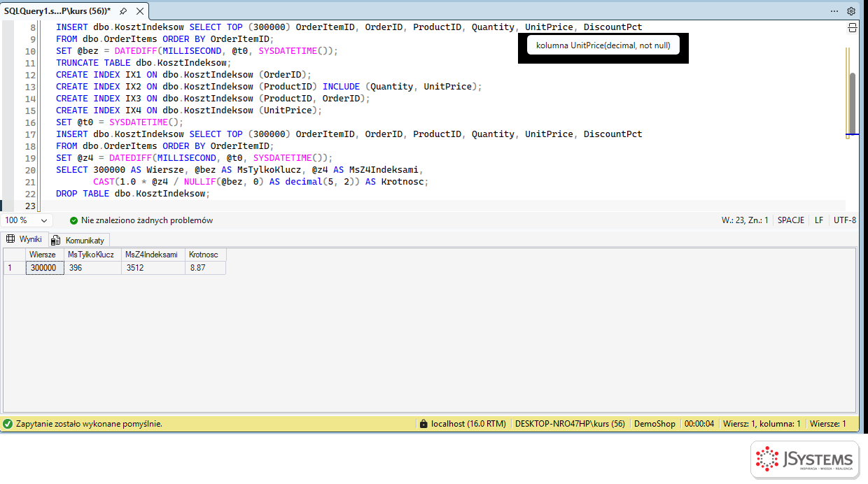Click the 'CREATE INDEX IX1' statement on line 12
Viewport: 868px width, 484px height.
point(183,75)
